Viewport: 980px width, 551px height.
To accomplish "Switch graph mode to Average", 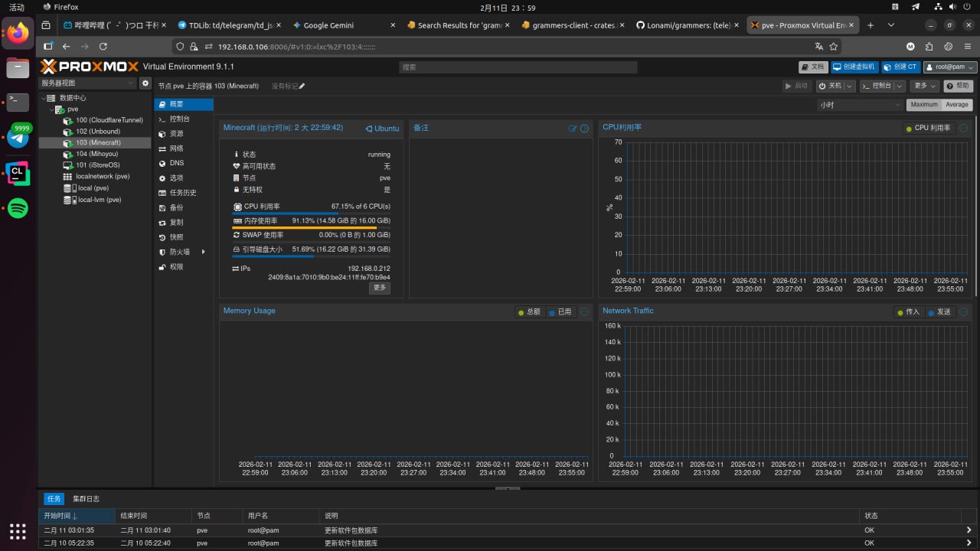I will (x=956, y=105).
